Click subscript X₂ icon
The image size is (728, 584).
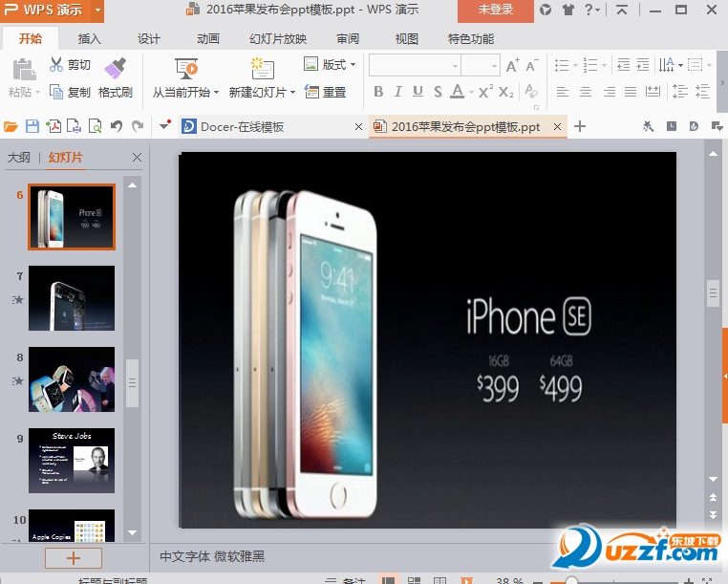coord(505,92)
